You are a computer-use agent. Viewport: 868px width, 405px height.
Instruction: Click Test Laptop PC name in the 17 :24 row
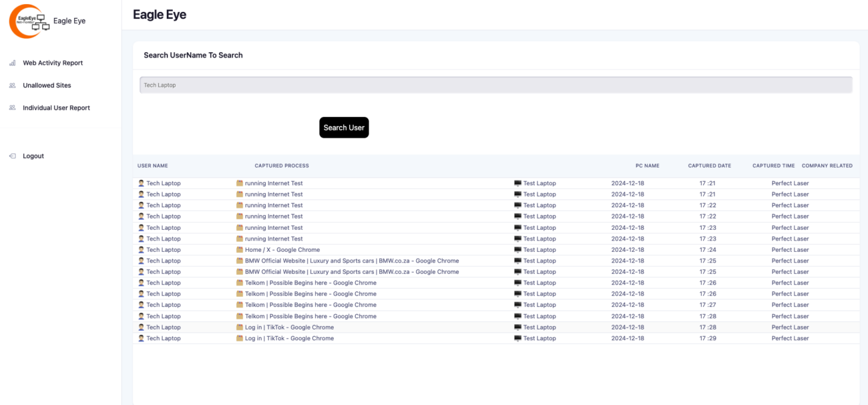[x=539, y=250]
